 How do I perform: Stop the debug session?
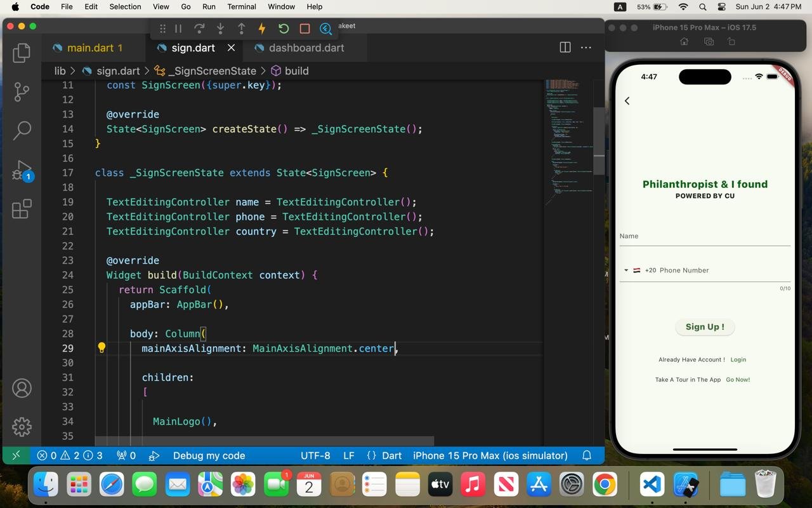coord(304,29)
